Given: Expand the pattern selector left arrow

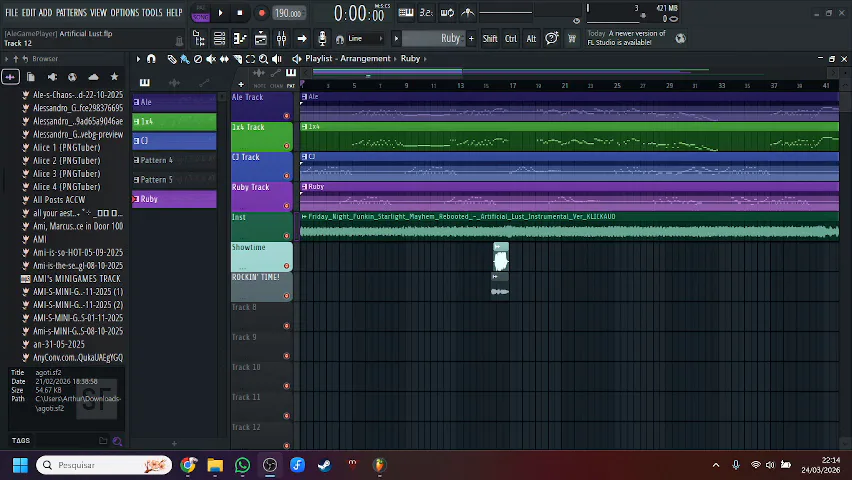Looking at the screenshot, I should pyautogui.click(x=396, y=39).
